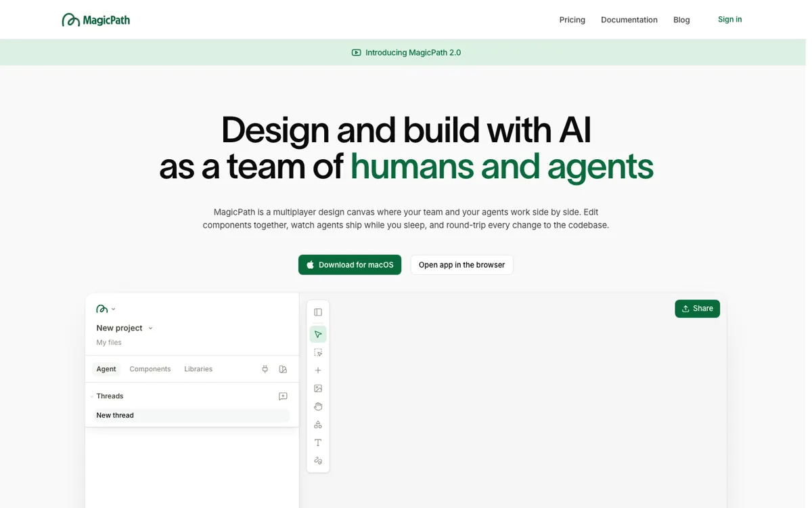Start a new thread with the chat-plus icon
This screenshot has height=508, width=812.
pos(283,396)
